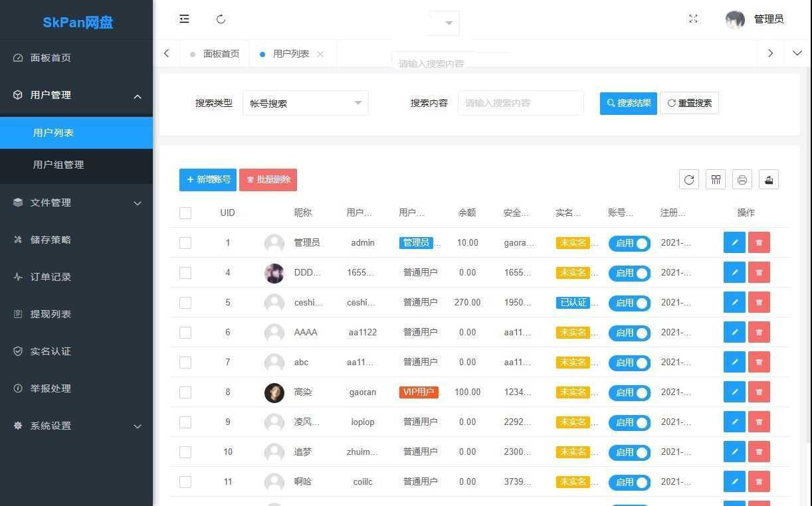Check the select-all checkbox in table header
812x506 pixels.
tap(185, 213)
